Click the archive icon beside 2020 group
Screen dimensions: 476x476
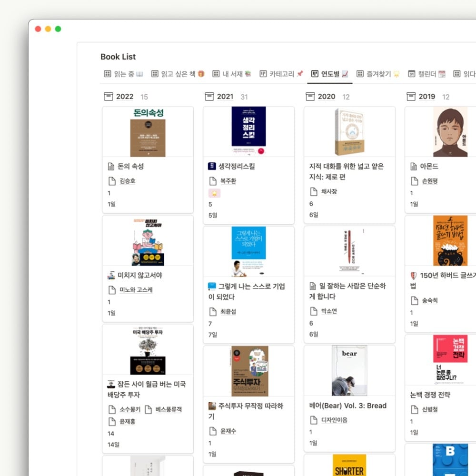tap(310, 97)
